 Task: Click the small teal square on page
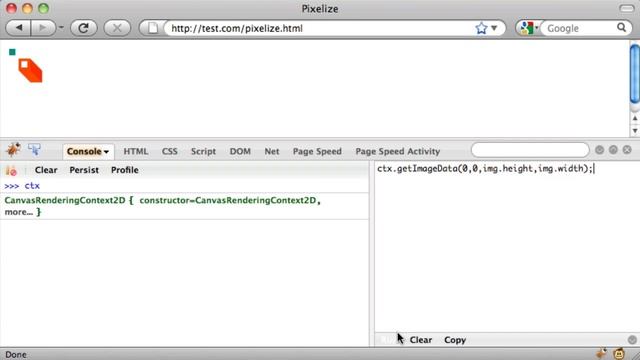12,52
